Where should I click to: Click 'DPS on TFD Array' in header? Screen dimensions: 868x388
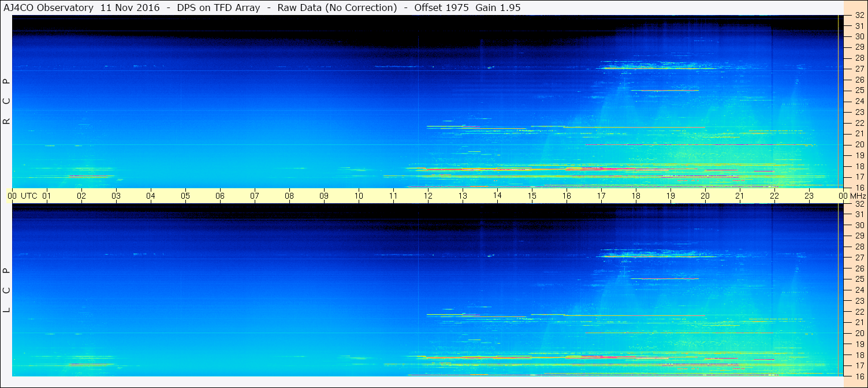tap(218, 8)
